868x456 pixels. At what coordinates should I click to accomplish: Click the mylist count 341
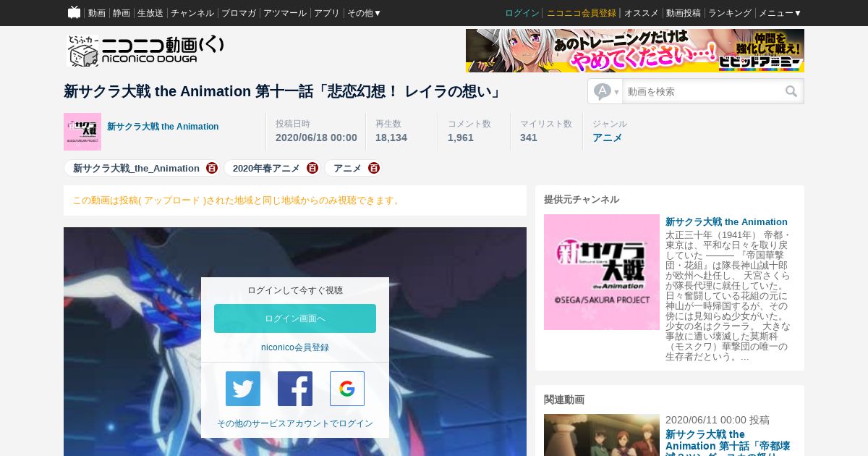click(x=529, y=138)
